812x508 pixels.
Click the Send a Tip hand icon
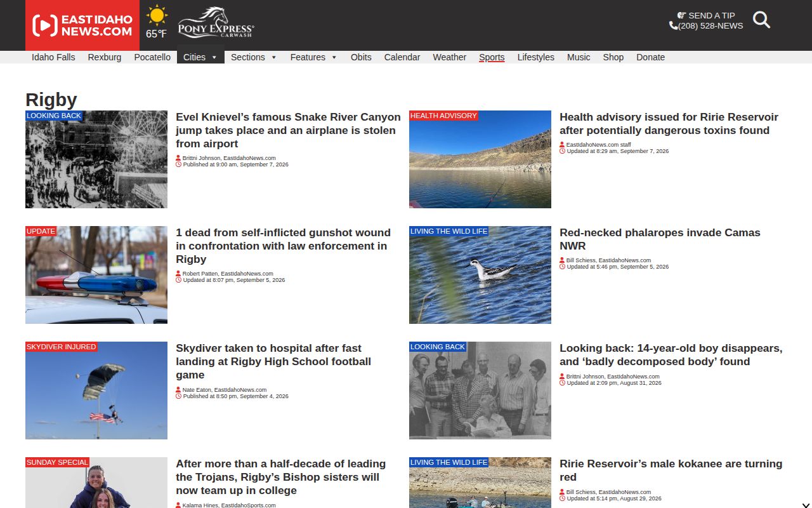click(681, 15)
